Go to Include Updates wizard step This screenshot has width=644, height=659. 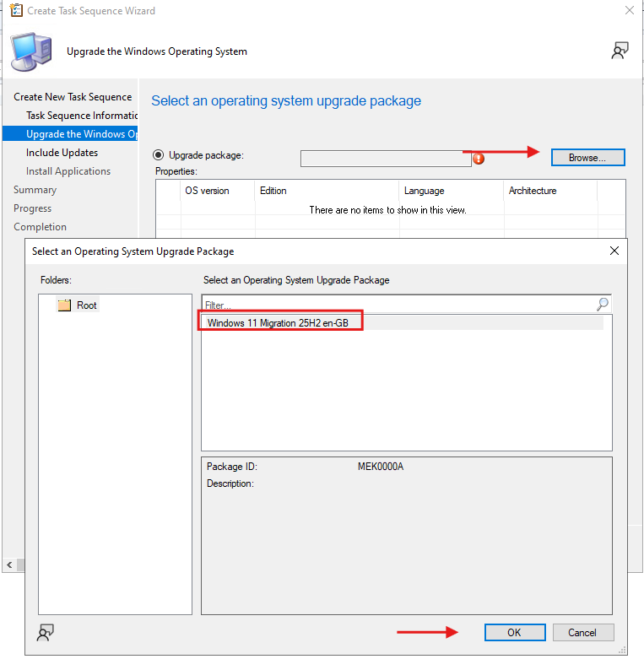point(62,153)
